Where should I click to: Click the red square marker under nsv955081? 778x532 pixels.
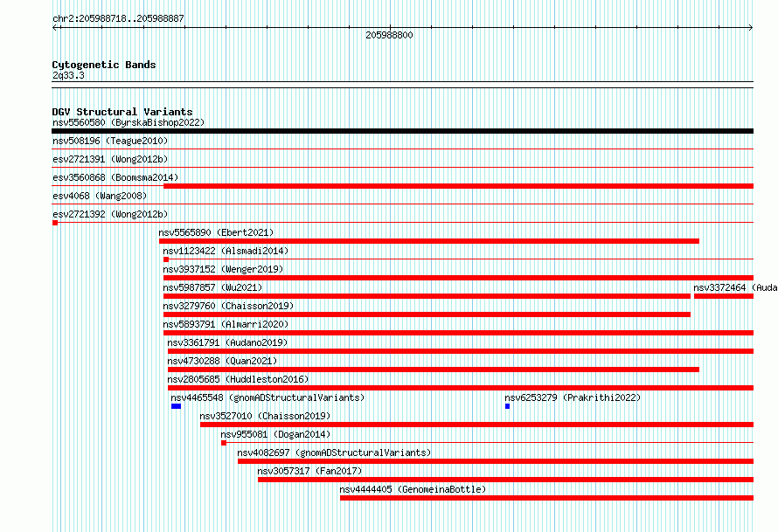pos(224,443)
